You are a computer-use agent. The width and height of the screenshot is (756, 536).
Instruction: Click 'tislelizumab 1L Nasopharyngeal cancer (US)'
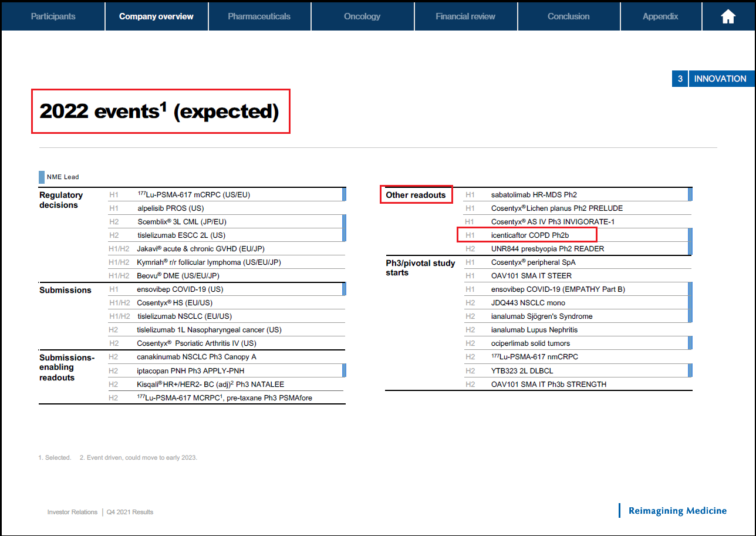point(227,329)
